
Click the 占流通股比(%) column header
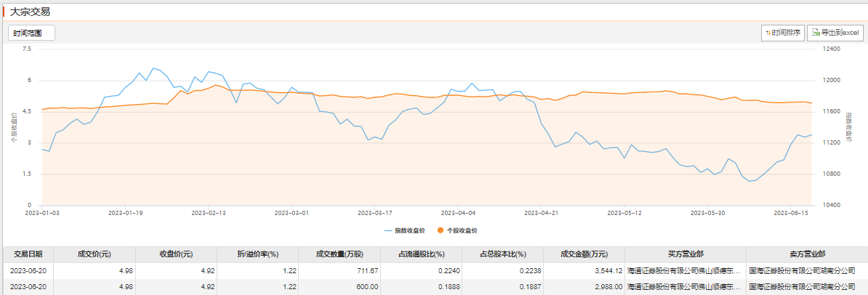(x=421, y=254)
